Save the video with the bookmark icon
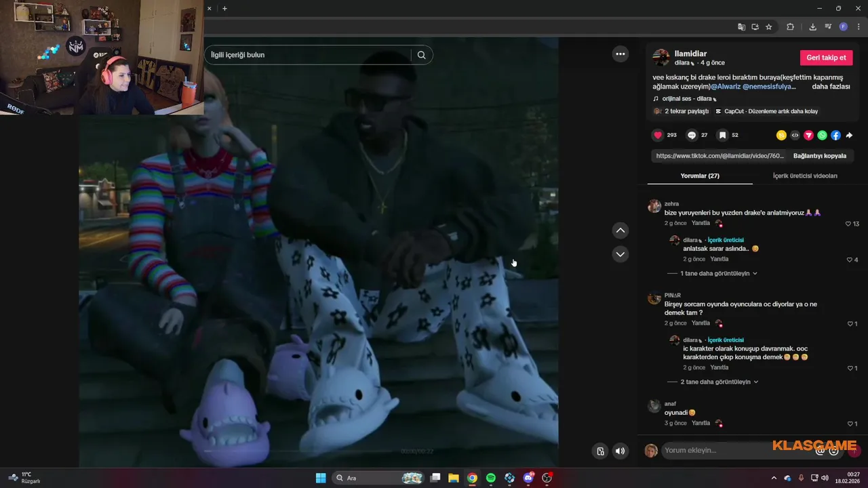Viewport: 868px width, 488px height. 723,135
